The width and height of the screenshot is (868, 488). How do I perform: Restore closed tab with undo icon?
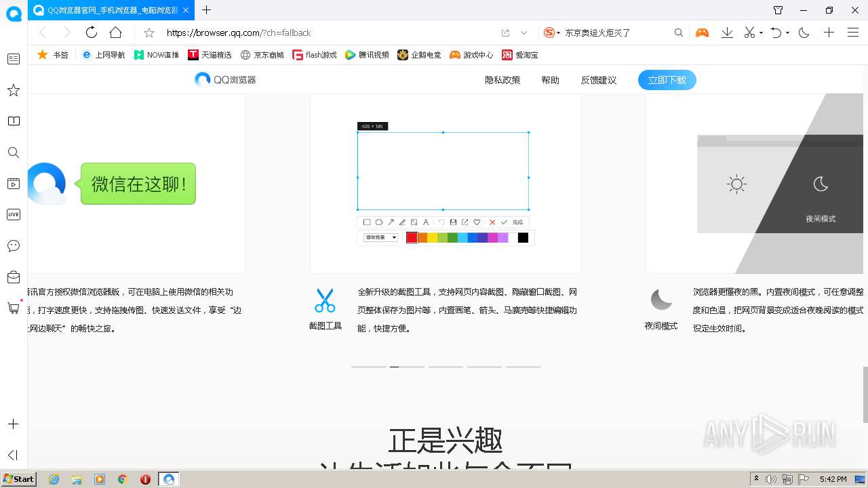[x=776, y=33]
